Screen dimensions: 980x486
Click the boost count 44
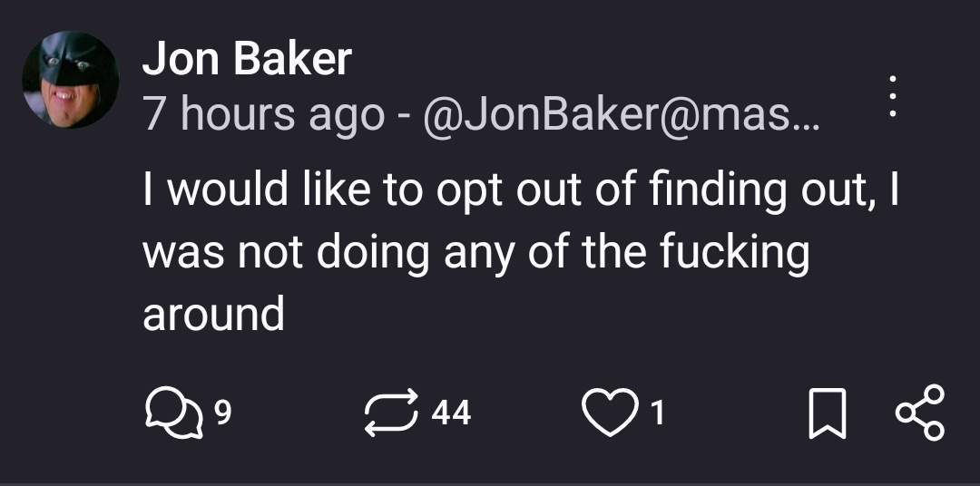coord(451,413)
